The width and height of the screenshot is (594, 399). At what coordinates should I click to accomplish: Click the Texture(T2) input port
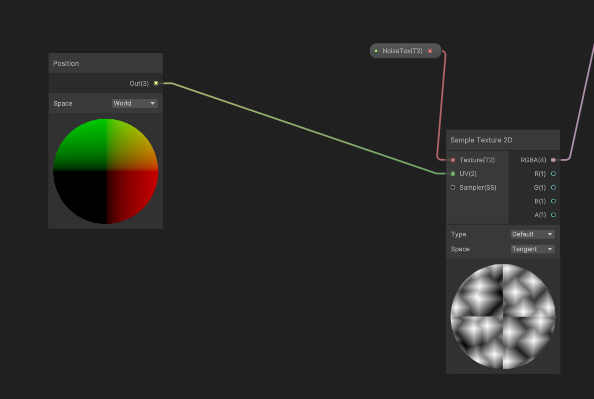point(453,160)
